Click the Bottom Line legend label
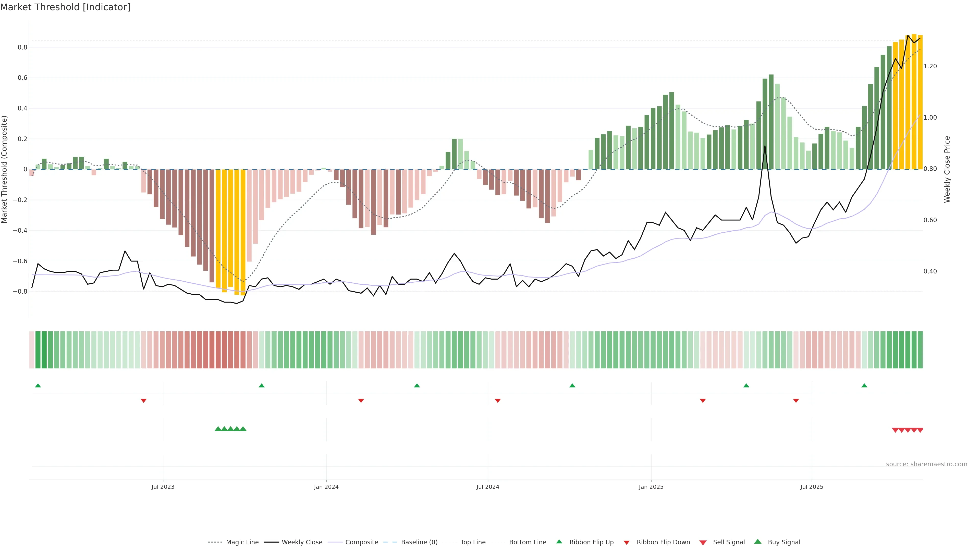This screenshot has width=980, height=551. click(527, 542)
